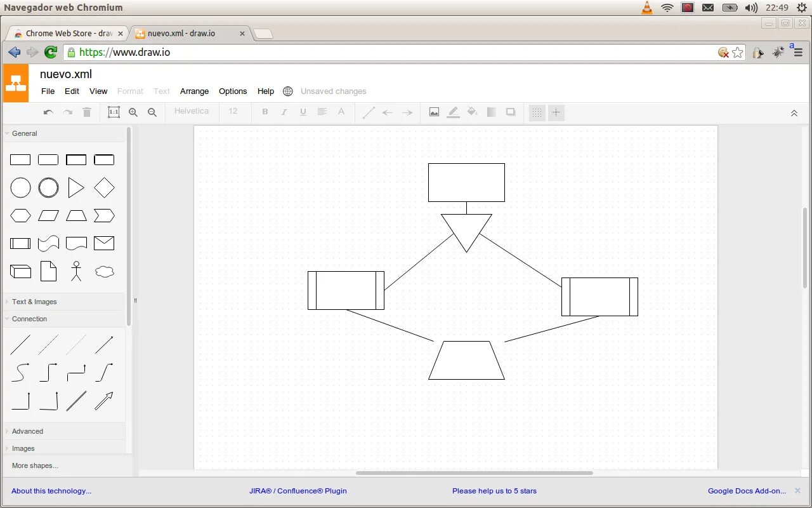The image size is (812, 508).
Task: Toggle the shadow icon
Action: click(511, 112)
